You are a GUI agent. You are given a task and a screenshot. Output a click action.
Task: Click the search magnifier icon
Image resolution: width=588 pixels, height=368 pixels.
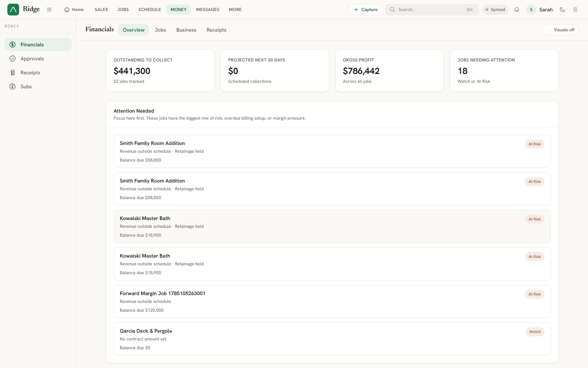[x=392, y=10]
